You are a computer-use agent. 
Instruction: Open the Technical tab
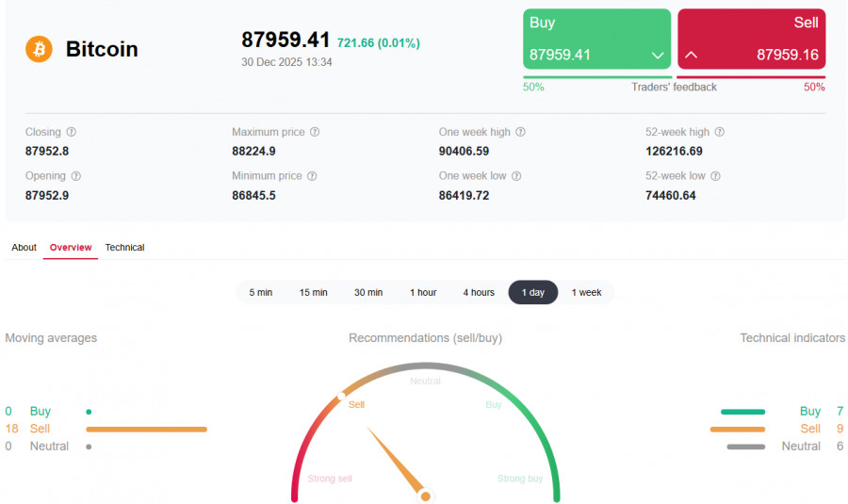pyautogui.click(x=125, y=247)
